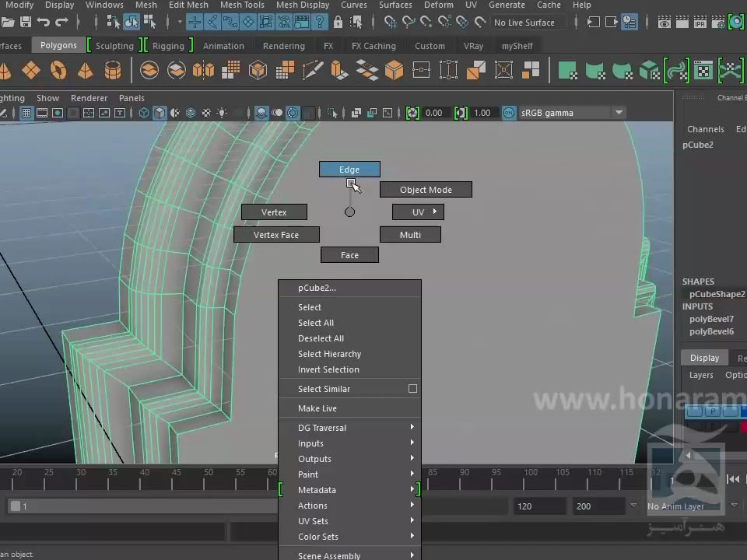Click the Extrude shelf icon
747x560 pixels.
pos(339,71)
